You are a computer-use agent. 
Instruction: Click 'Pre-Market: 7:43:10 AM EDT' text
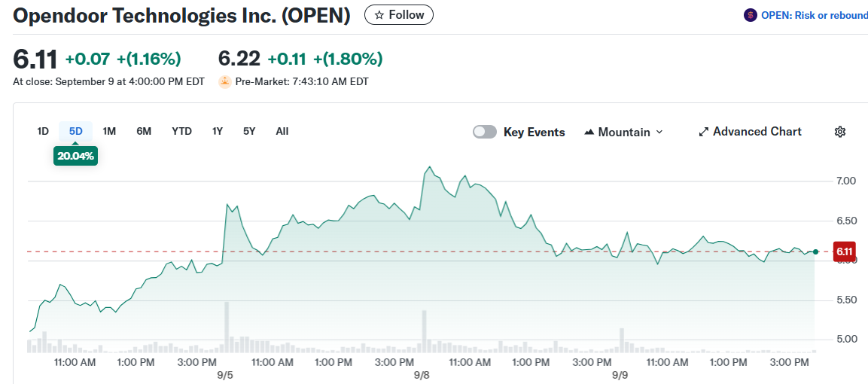tap(302, 82)
